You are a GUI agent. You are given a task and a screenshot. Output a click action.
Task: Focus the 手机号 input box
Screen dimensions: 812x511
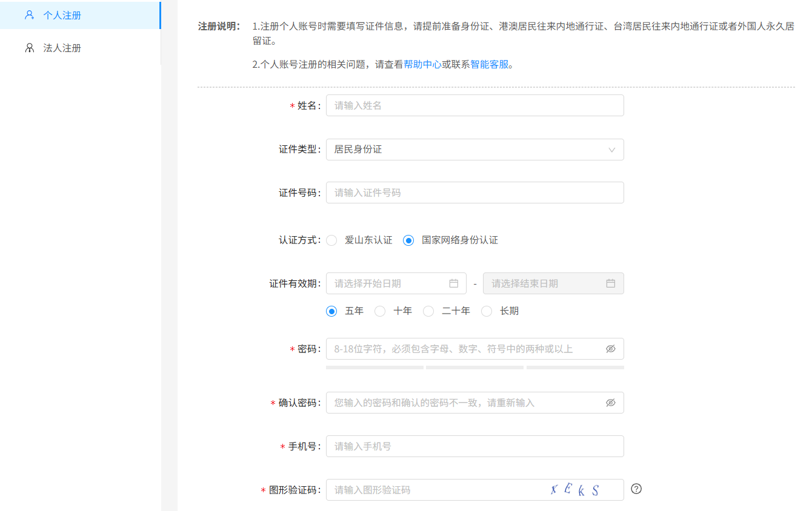[x=474, y=446]
